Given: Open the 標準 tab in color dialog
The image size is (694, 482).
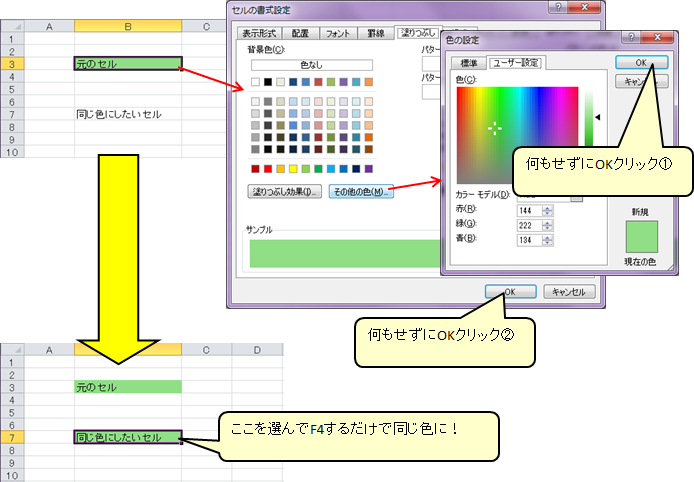Looking at the screenshot, I should [x=469, y=63].
